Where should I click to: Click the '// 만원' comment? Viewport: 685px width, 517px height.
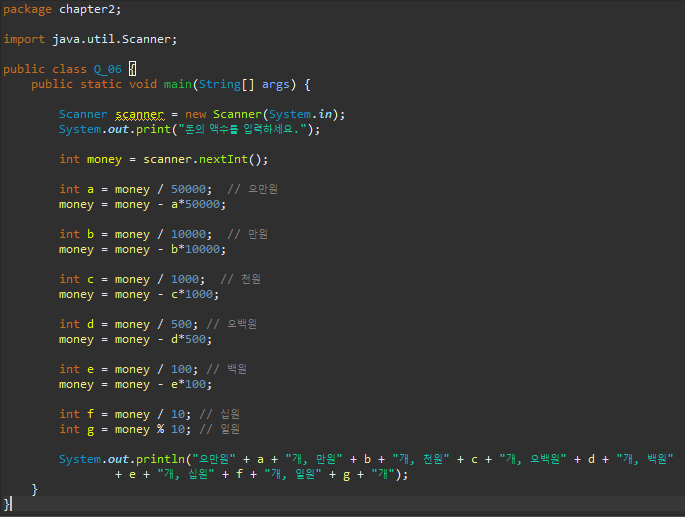[x=247, y=234]
